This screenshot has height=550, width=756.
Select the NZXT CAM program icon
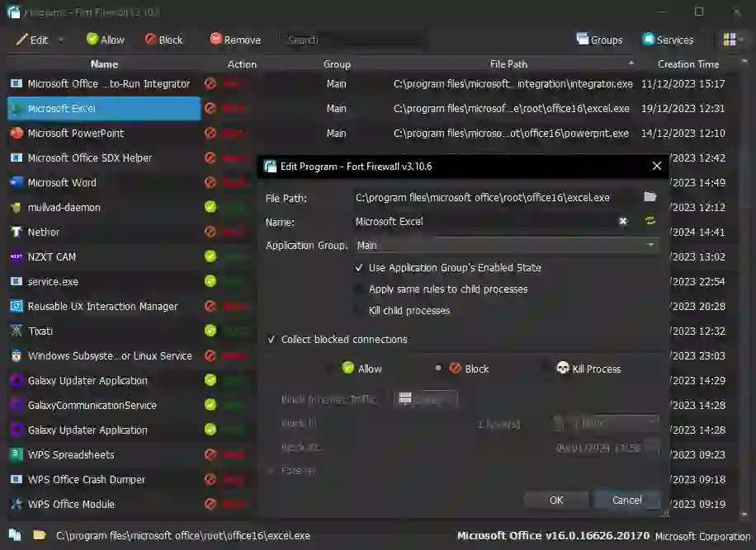17,256
